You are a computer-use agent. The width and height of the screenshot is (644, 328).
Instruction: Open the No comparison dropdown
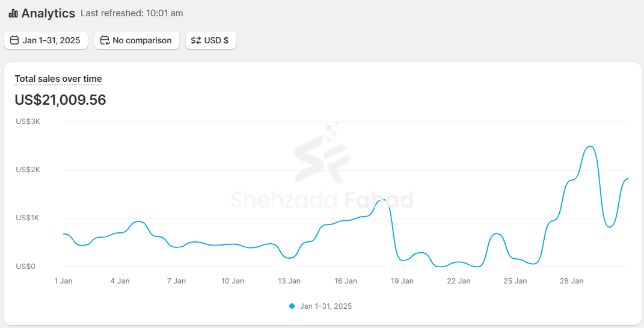coord(136,40)
